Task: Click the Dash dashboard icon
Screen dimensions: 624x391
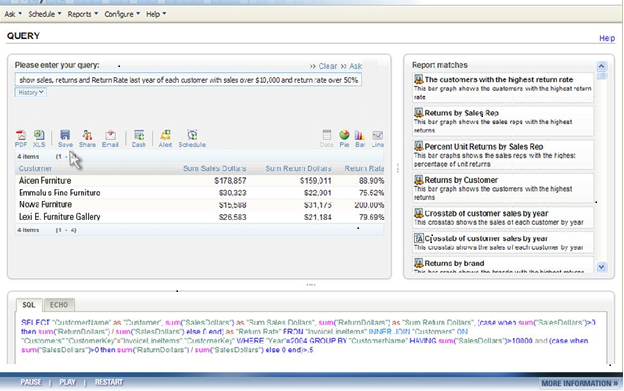Action: point(138,138)
